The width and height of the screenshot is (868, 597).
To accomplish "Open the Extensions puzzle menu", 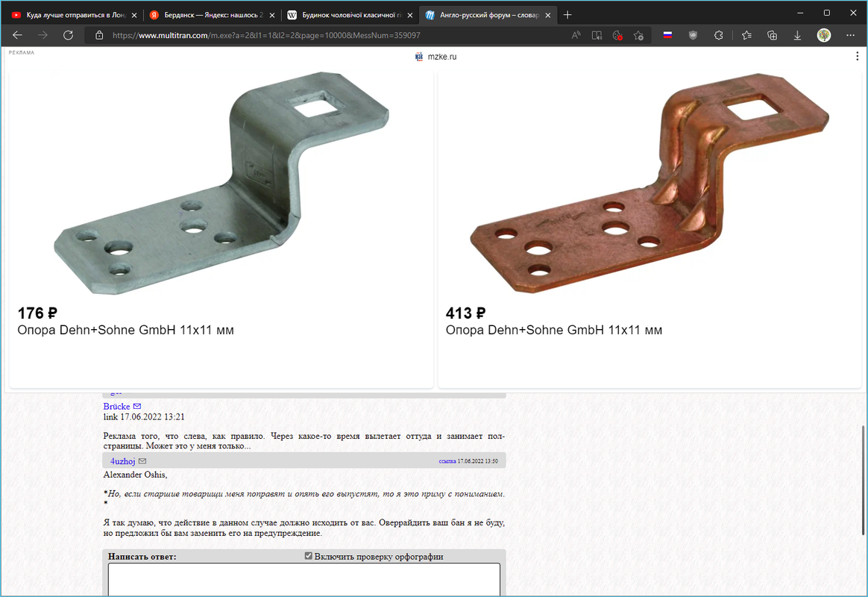I will pos(719,35).
